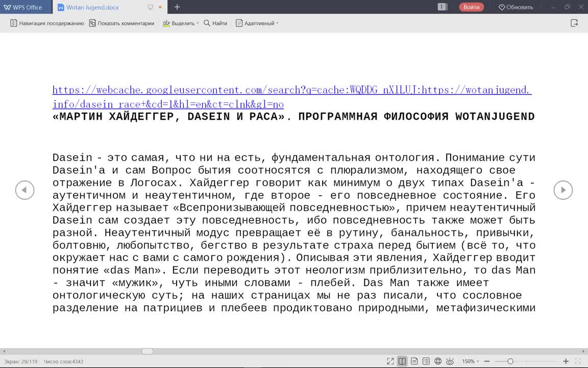Expand the Выделить dropdown arrow

[x=198, y=24]
